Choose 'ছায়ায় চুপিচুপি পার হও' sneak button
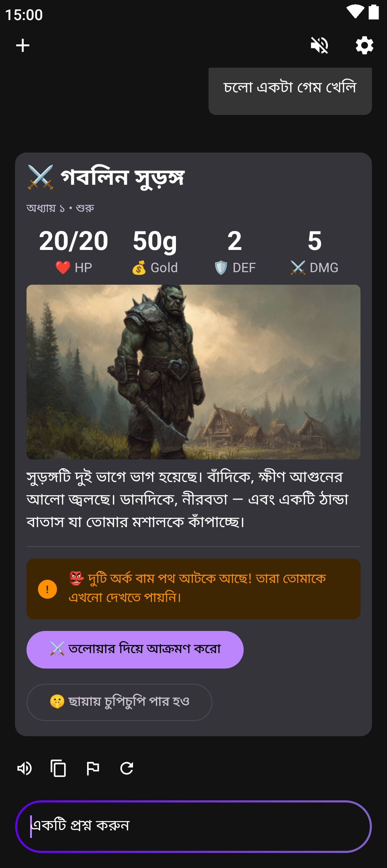This screenshot has width=387, height=868. [x=119, y=702]
